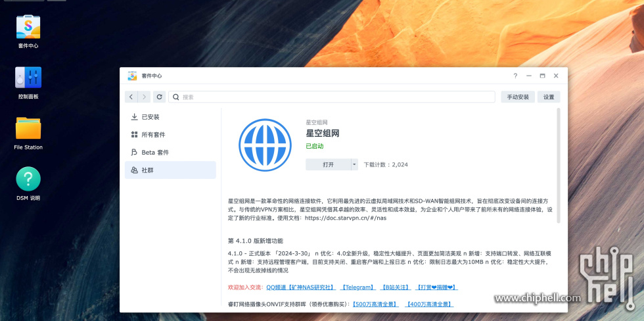Click the 已启动 status text
The height and width of the screenshot is (321, 644).
tap(315, 146)
